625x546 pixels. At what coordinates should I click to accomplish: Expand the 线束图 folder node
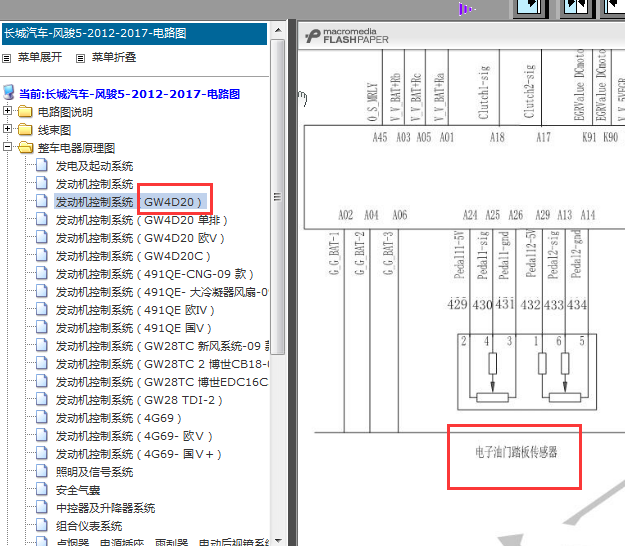click(7, 128)
